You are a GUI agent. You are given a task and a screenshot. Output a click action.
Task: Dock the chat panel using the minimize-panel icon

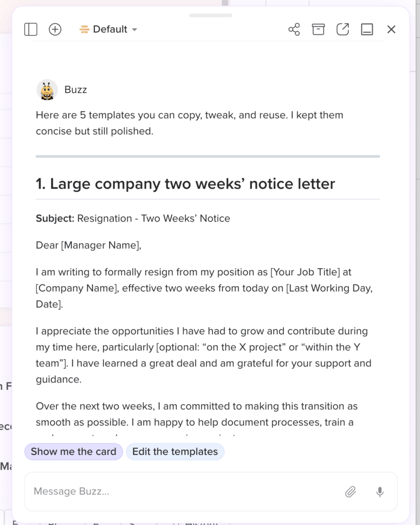367,30
